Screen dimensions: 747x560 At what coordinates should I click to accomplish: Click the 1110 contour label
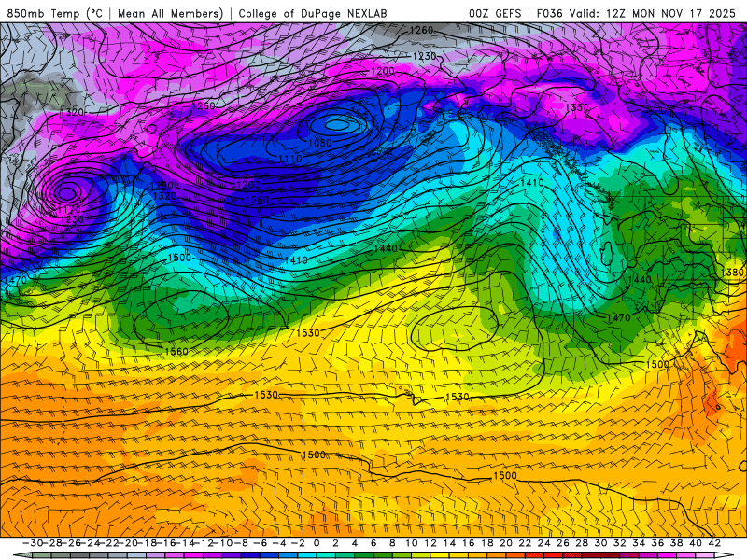click(290, 159)
